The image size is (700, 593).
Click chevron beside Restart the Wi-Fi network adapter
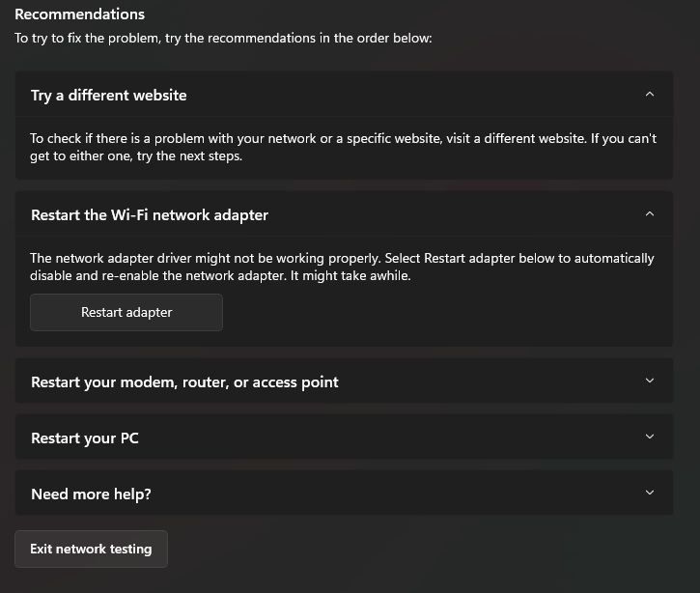pyautogui.click(x=649, y=214)
